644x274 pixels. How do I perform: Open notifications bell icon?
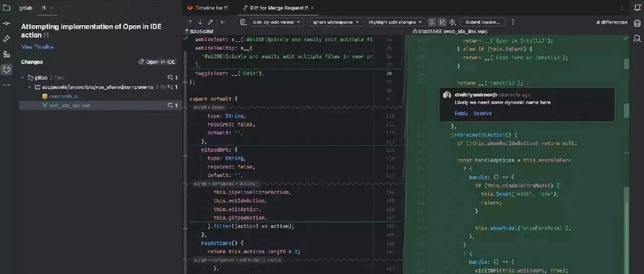637,8
